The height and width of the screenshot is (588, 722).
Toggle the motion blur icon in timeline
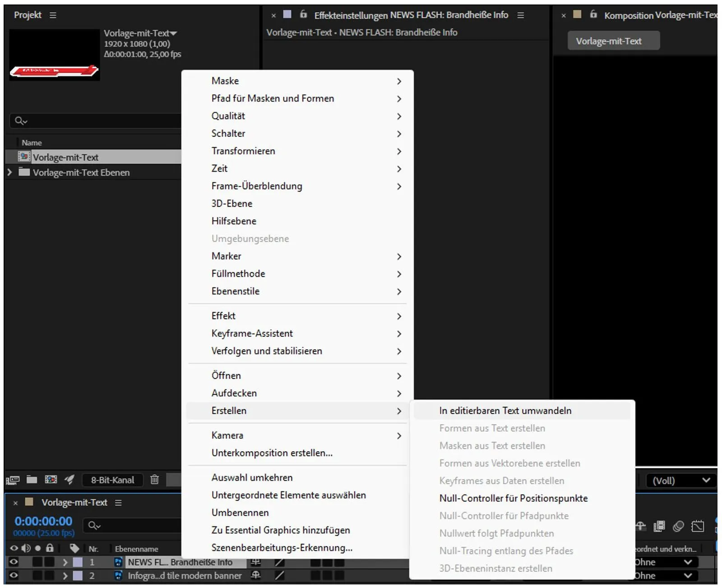[678, 526]
